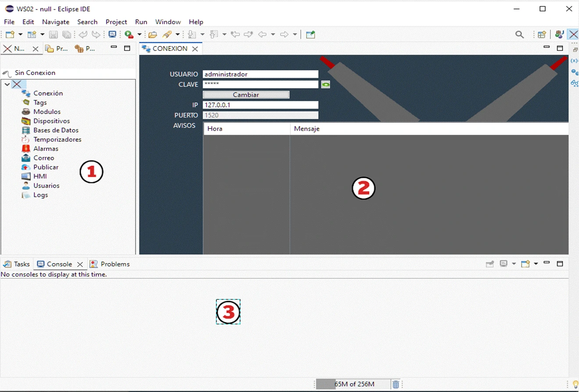This screenshot has width=579, height=392.
Task: Open the Navigate menu
Action: coord(56,22)
